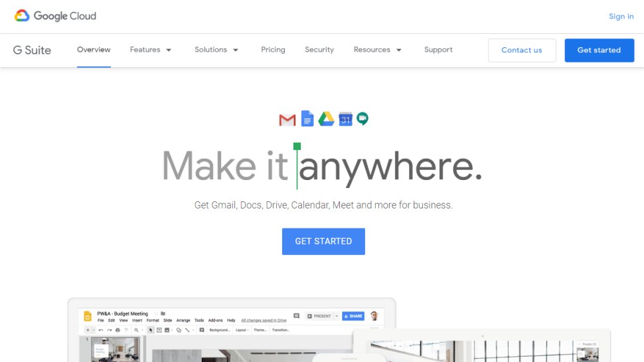Image resolution: width=644 pixels, height=362 pixels.
Task: Select the cursor arrow tool in Slides toolbar
Action: [151, 330]
